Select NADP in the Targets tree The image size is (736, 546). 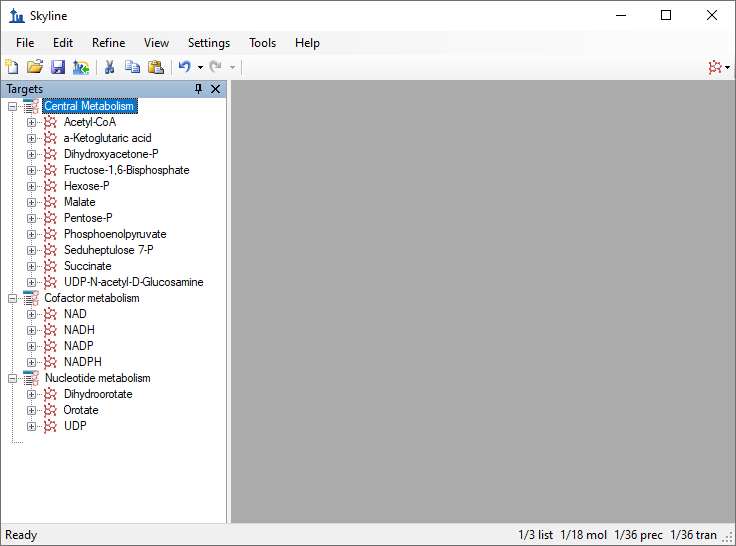[79, 346]
